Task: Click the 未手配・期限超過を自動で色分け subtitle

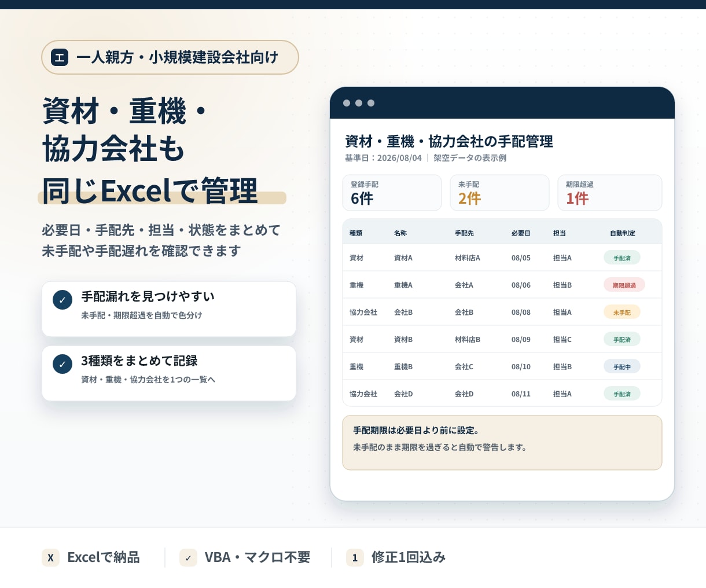Action: coord(142,315)
